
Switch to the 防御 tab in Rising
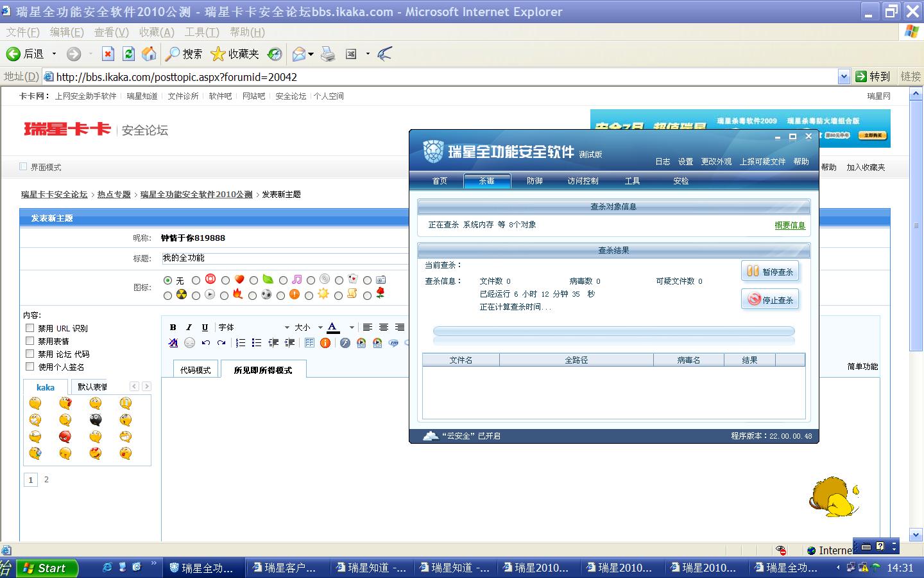[535, 181]
